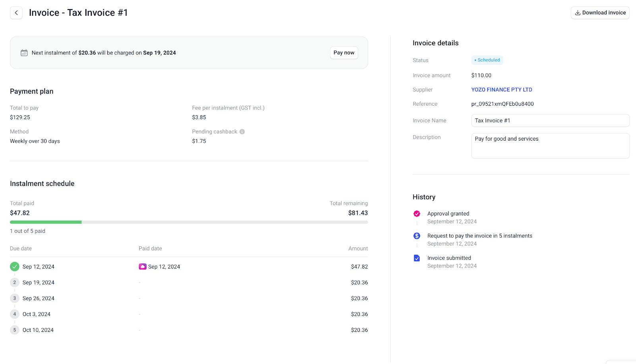Click the Approval granted history entry text
This screenshot has height=364, width=636.
pyautogui.click(x=448, y=214)
